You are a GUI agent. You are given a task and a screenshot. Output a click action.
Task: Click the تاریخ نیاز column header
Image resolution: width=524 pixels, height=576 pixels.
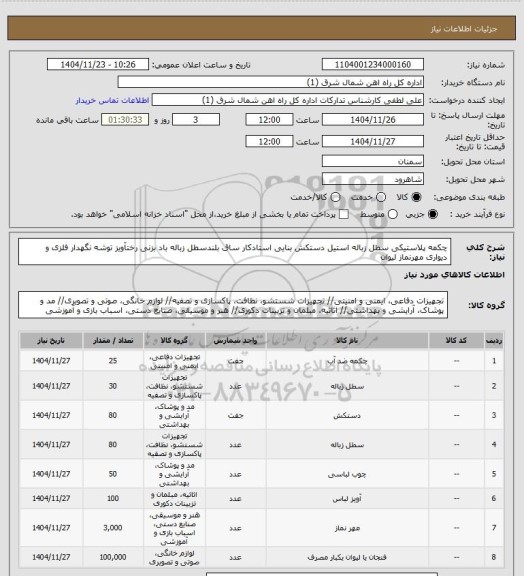tap(51, 341)
